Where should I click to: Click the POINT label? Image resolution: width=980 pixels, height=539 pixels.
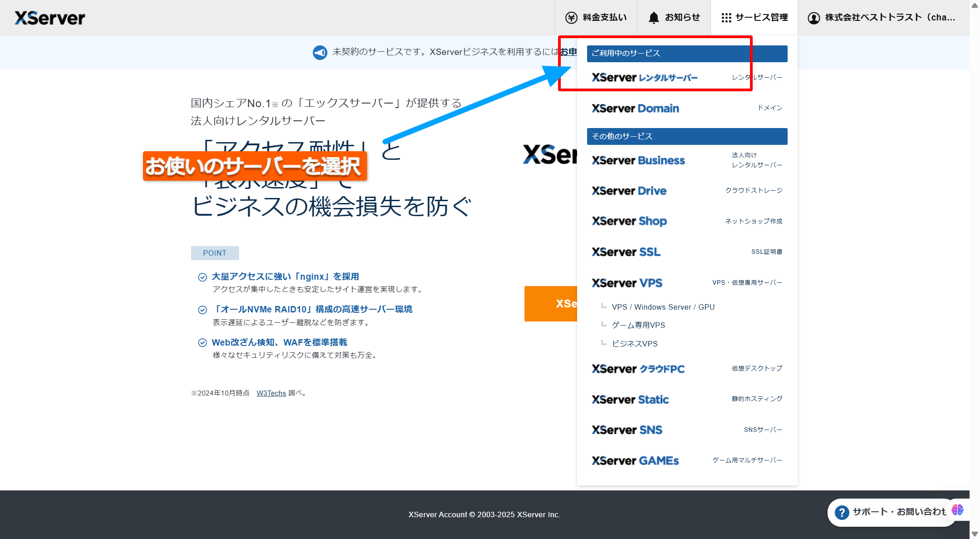[215, 253]
